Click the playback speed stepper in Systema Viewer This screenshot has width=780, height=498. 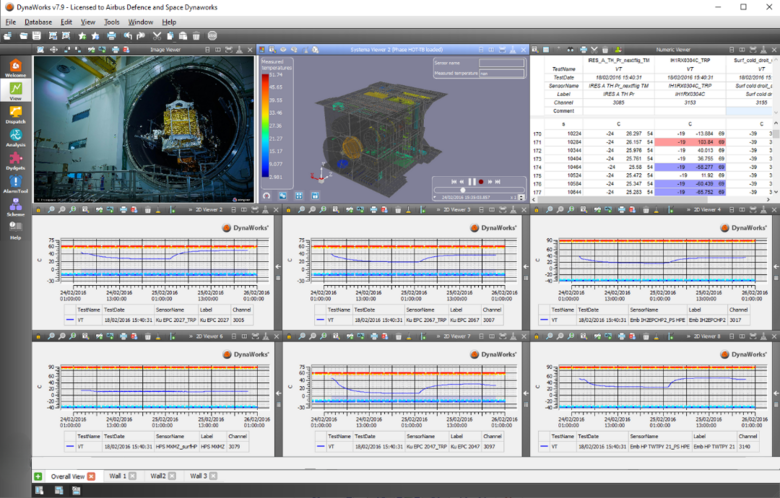521,198
